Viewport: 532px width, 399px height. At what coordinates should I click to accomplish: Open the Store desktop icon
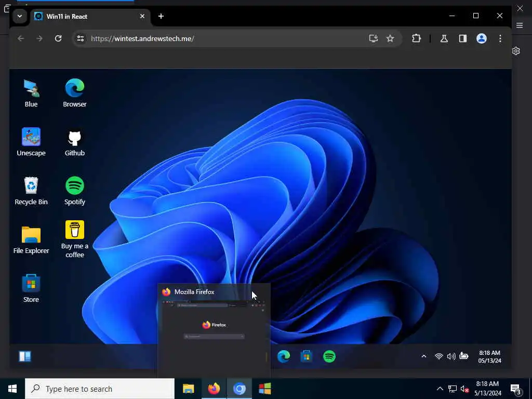coord(31,289)
